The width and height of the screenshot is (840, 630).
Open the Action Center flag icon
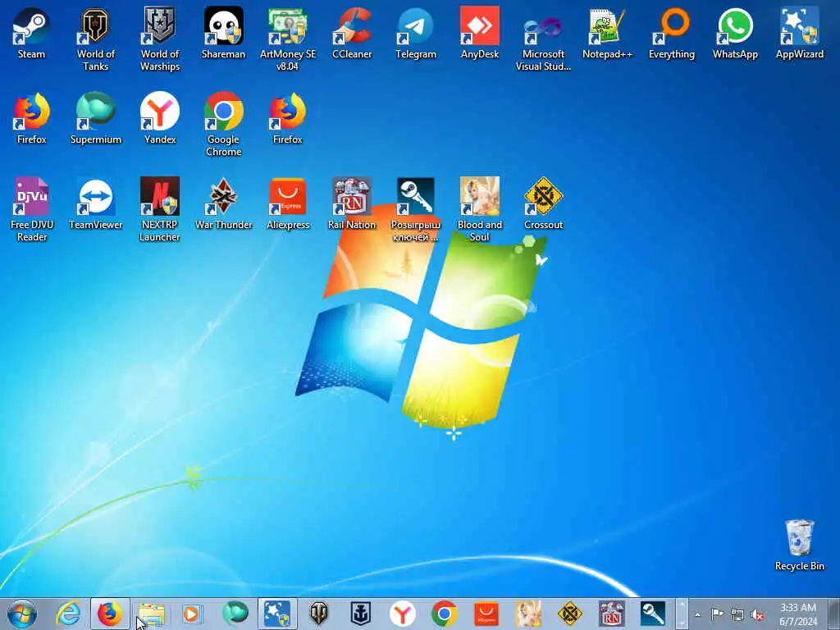717,614
